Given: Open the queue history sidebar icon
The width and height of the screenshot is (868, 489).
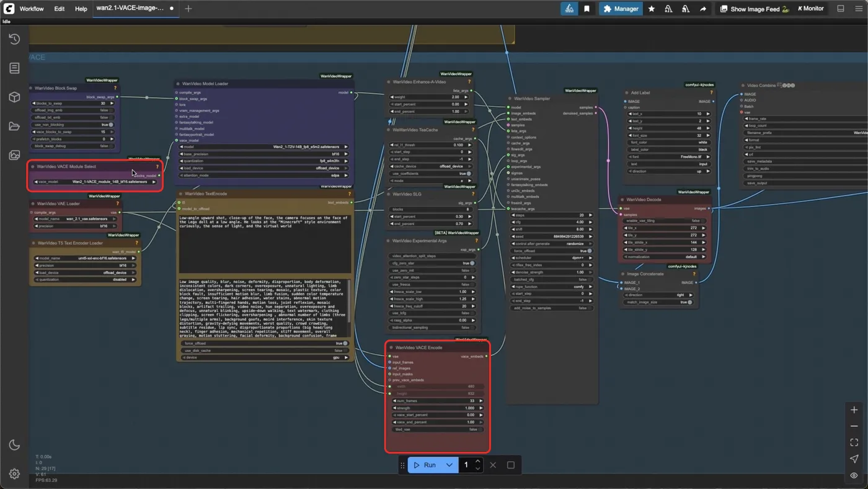Looking at the screenshot, I should point(14,39).
